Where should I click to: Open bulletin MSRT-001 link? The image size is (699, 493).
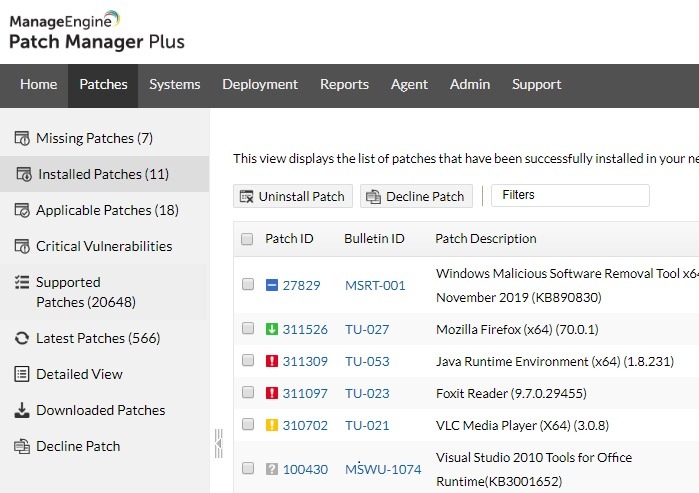pos(375,285)
